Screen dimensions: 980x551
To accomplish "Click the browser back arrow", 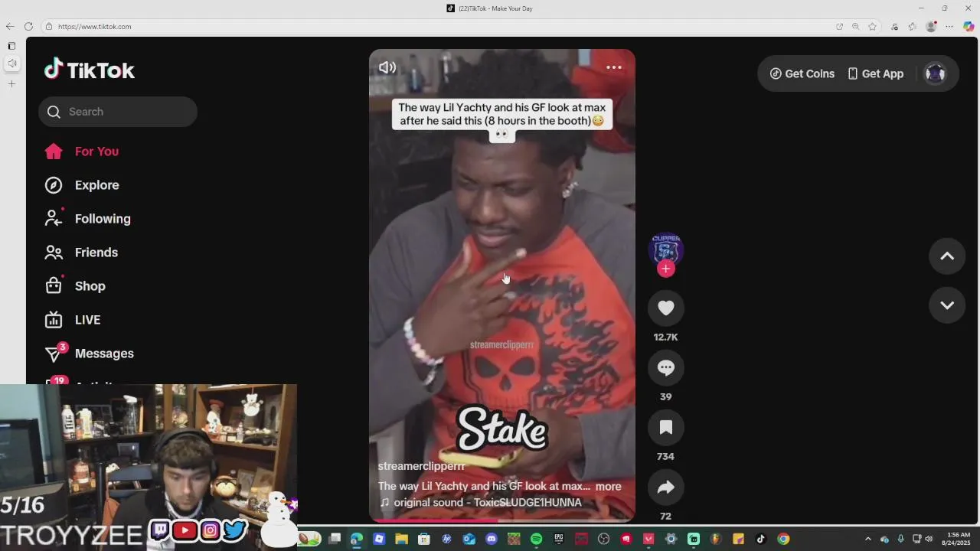I will point(10,27).
